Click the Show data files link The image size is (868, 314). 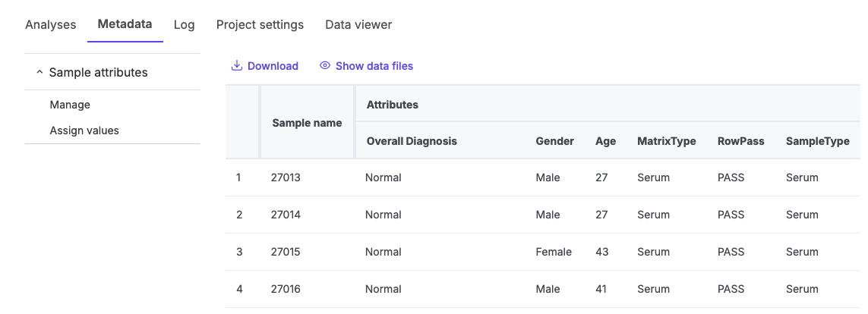click(374, 66)
